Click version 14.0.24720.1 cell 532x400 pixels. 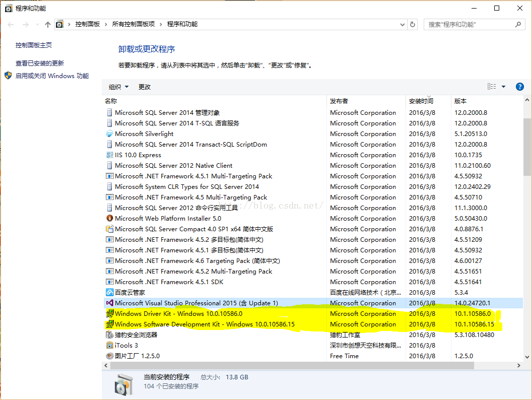472,303
